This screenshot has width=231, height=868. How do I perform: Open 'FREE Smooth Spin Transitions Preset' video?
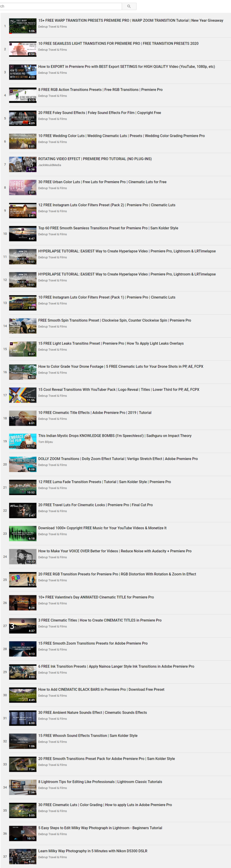[x=115, y=321]
